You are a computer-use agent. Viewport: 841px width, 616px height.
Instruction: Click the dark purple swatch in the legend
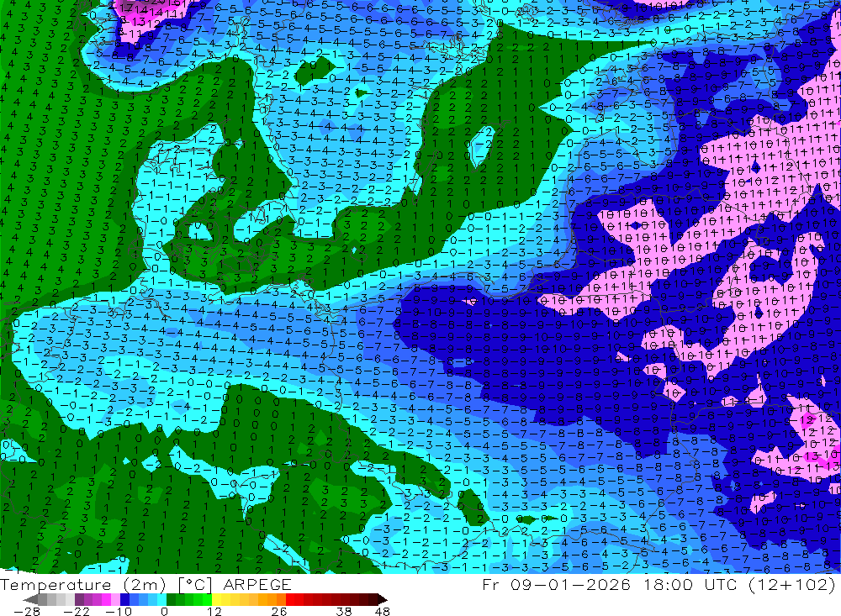[79, 599]
